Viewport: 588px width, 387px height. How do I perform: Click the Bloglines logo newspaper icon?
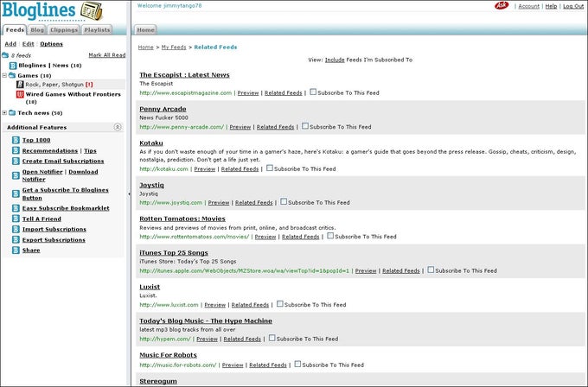point(92,11)
